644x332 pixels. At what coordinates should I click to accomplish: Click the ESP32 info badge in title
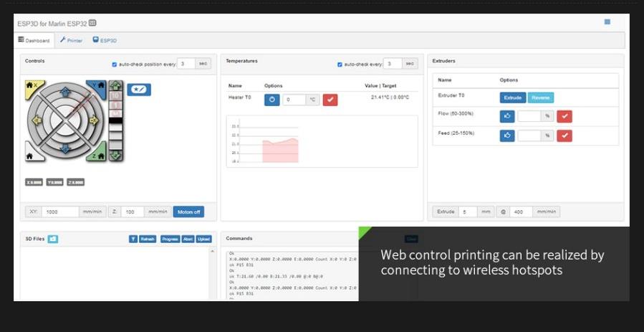tap(92, 23)
